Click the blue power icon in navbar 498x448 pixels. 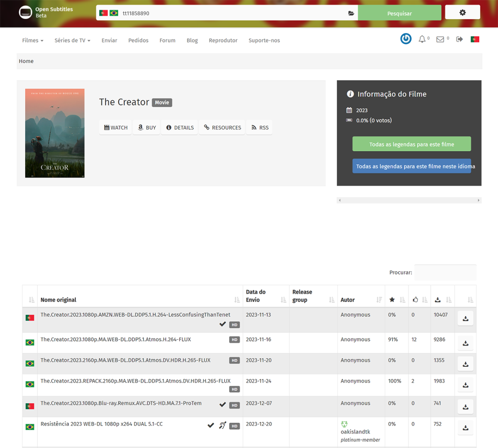[405, 39]
